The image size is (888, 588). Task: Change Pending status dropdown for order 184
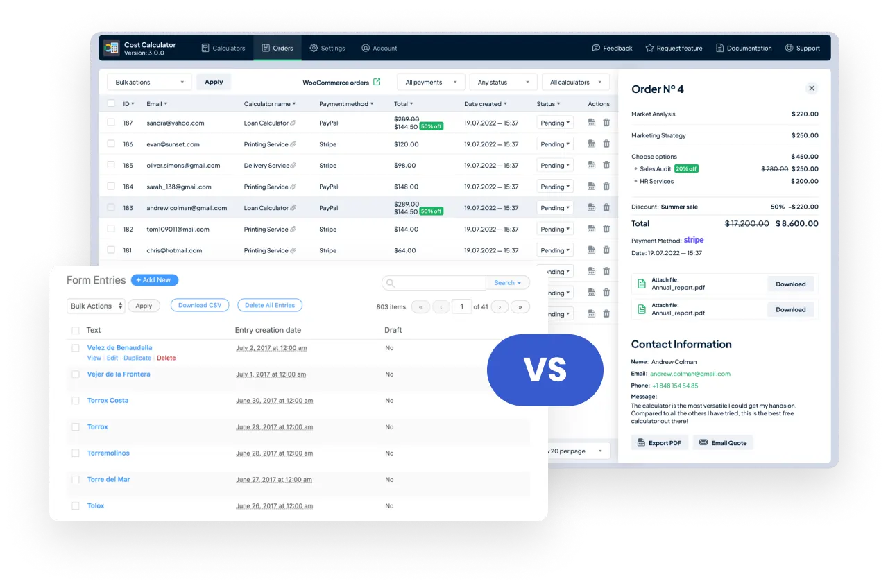coord(555,187)
